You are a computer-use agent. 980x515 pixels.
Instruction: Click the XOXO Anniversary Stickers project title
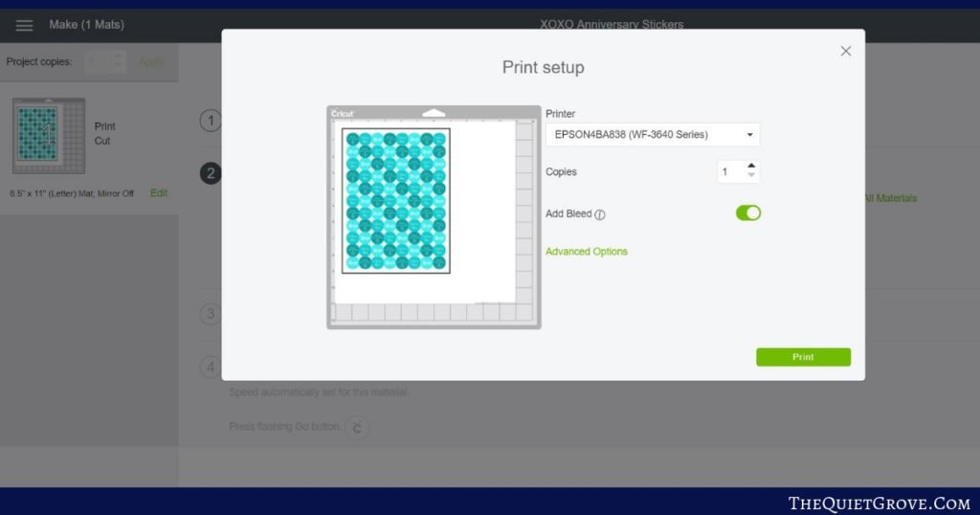tap(612, 24)
